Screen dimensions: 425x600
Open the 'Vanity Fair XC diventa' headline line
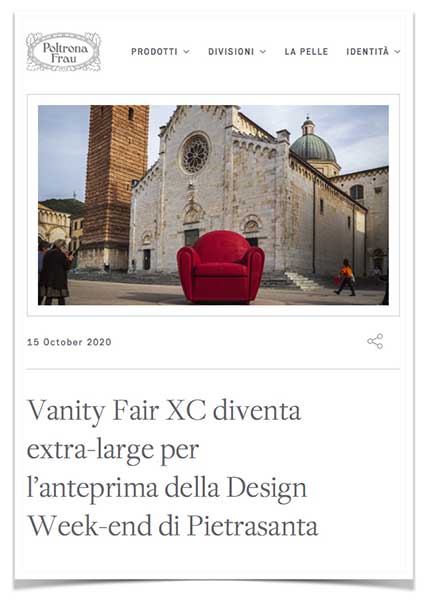[x=164, y=411]
